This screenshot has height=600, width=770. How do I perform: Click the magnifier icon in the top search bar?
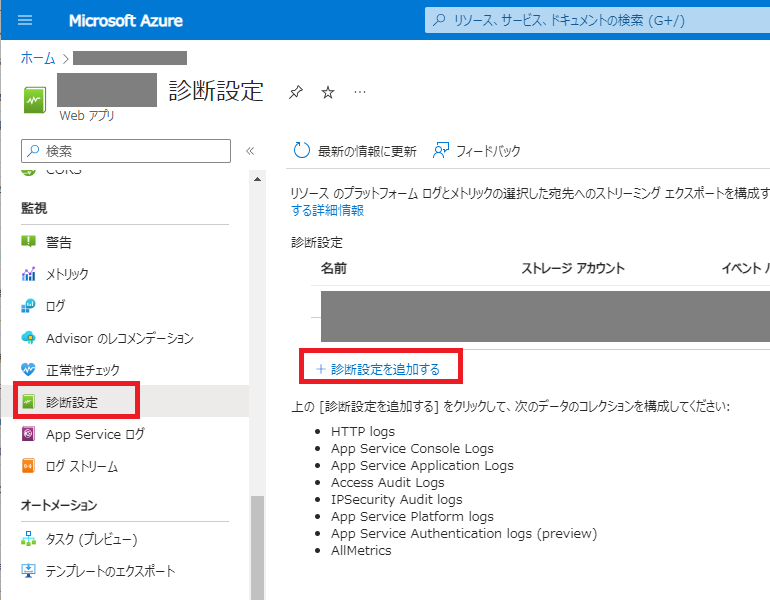pos(439,20)
